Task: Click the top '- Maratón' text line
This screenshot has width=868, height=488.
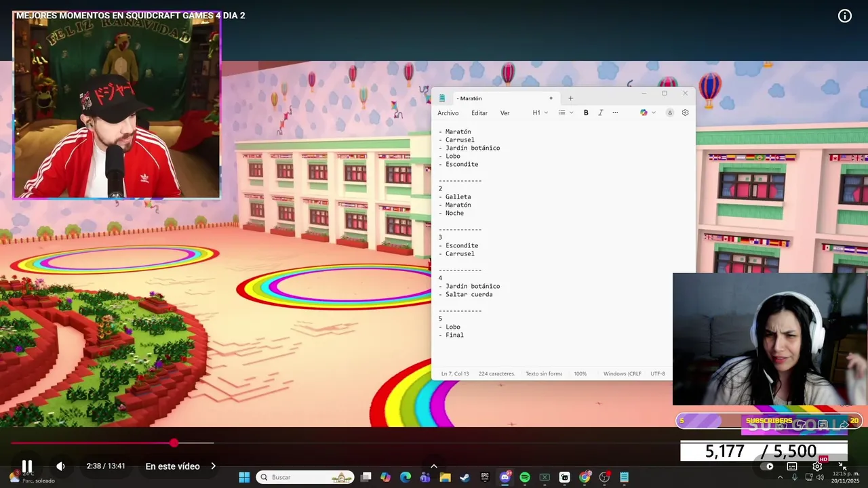Action: click(455, 131)
